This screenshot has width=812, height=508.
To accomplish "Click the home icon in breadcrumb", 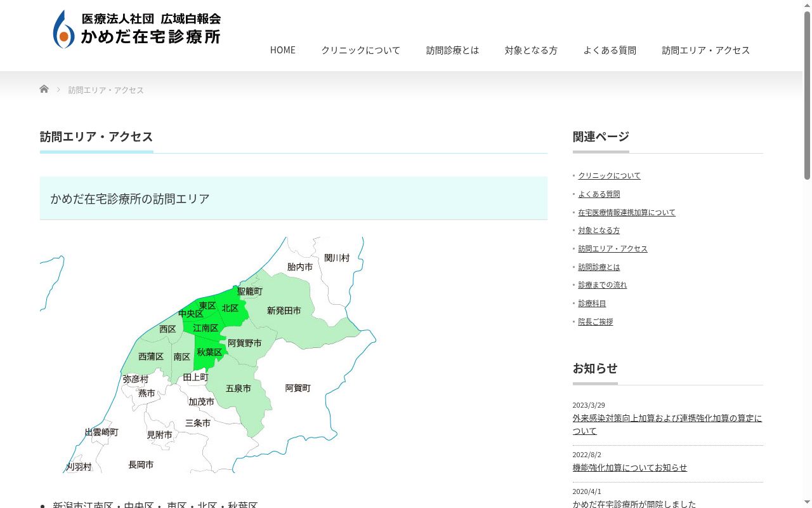I will point(44,89).
